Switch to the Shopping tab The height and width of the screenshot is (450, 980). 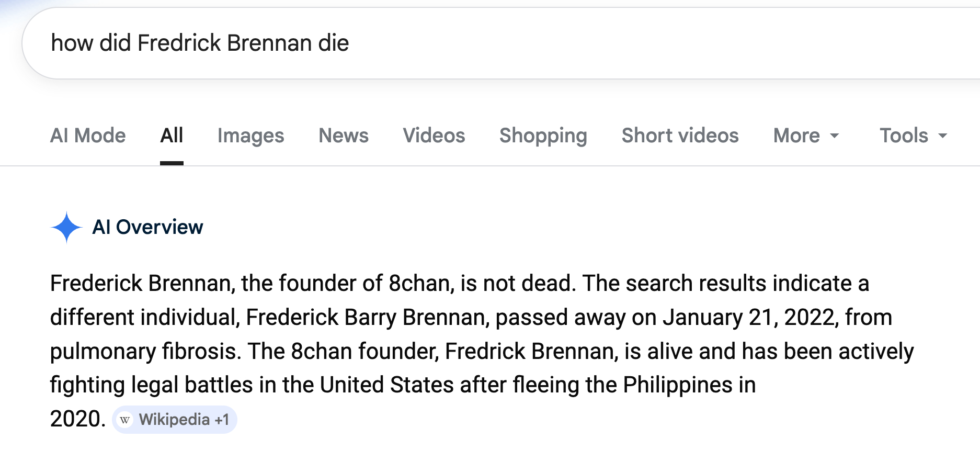coord(543,136)
